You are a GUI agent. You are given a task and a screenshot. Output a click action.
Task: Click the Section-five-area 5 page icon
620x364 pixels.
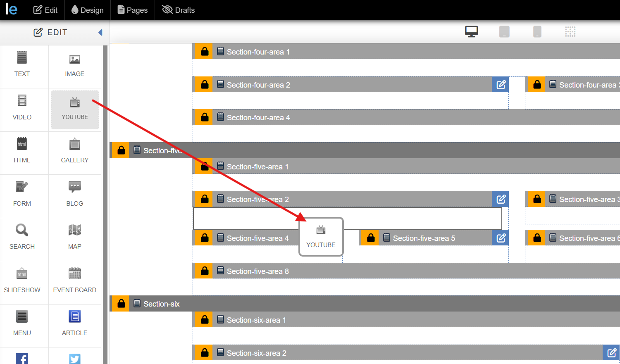point(386,238)
